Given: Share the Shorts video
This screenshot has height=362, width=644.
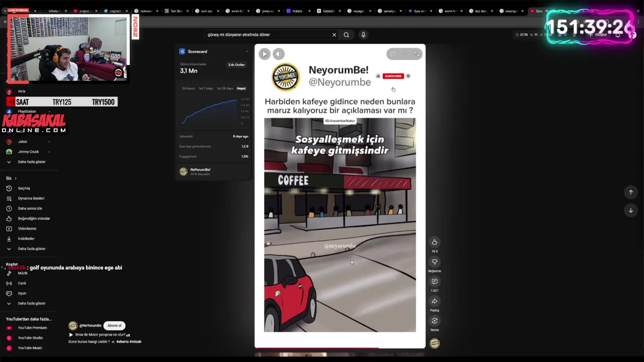Looking at the screenshot, I should coord(435,301).
